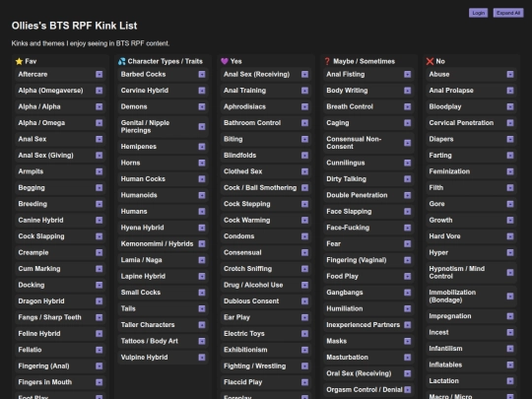
Task: Select the Hyper list item
Action: point(471,252)
